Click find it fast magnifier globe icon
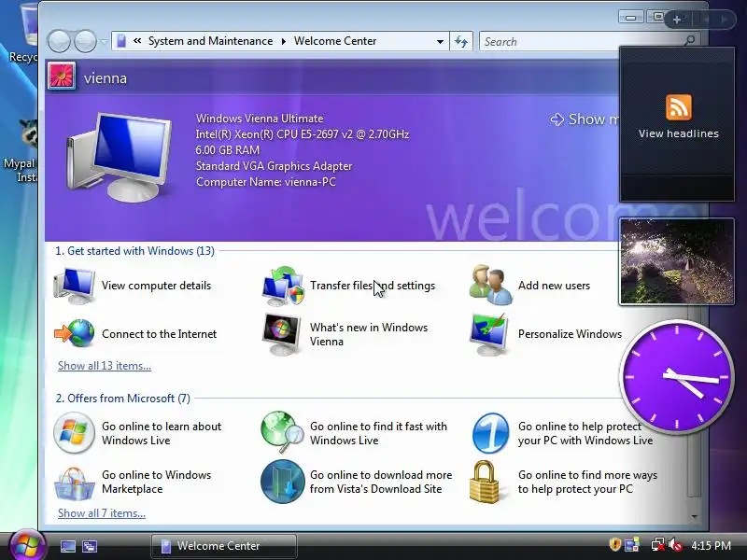This screenshot has height=560, width=747. [283, 432]
